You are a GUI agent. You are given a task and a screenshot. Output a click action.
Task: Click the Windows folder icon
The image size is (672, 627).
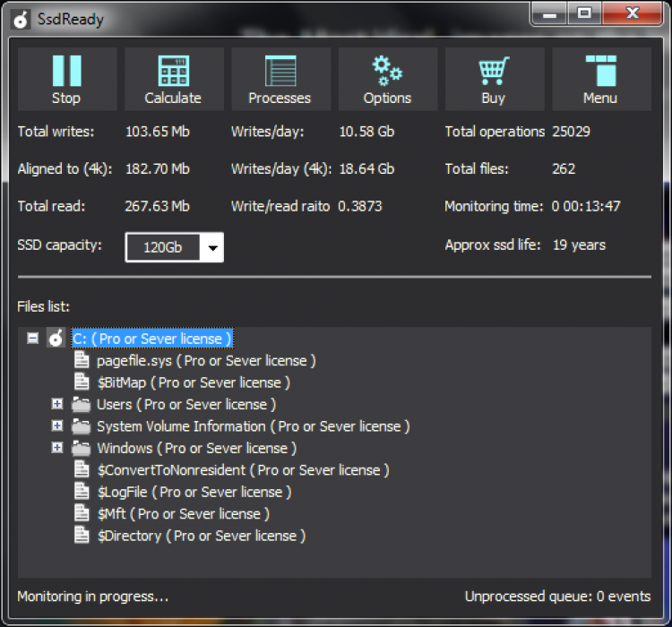click(81, 448)
